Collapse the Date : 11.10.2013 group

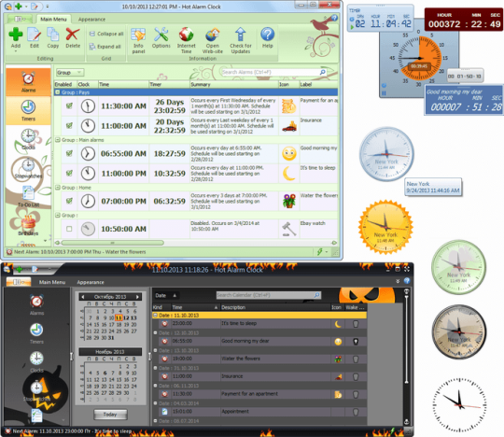pyautogui.click(x=155, y=316)
